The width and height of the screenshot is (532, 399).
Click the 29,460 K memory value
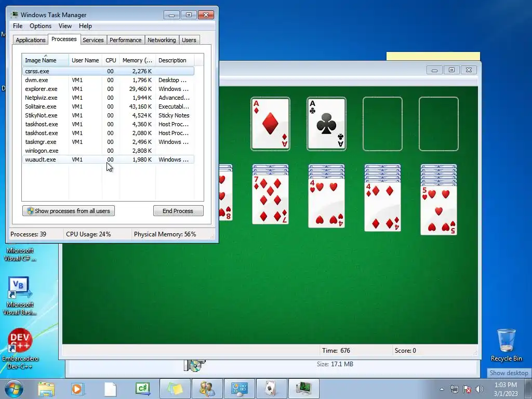(140, 89)
